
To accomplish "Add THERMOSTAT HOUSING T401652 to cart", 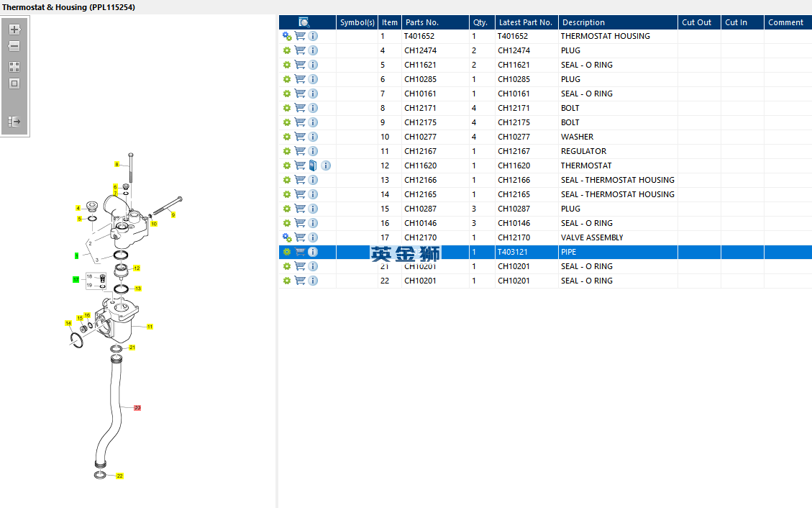I will (300, 36).
